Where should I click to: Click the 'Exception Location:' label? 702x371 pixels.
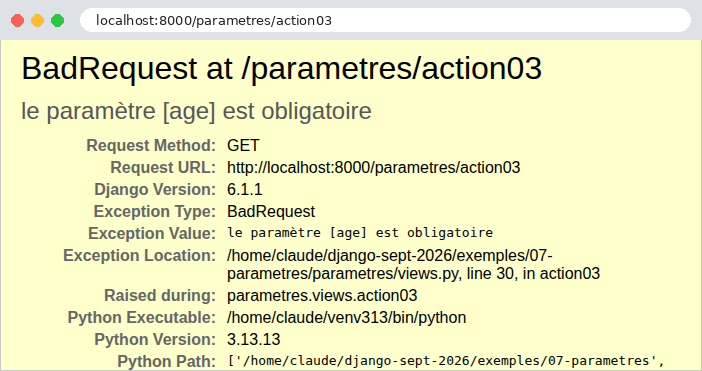pyautogui.click(x=139, y=256)
